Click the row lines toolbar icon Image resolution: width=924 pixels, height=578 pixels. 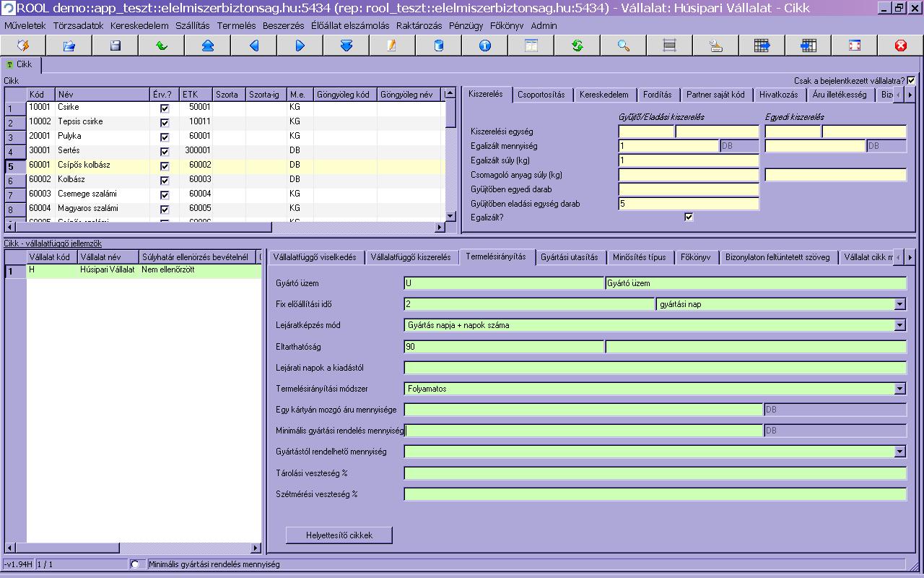pos(669,46)
